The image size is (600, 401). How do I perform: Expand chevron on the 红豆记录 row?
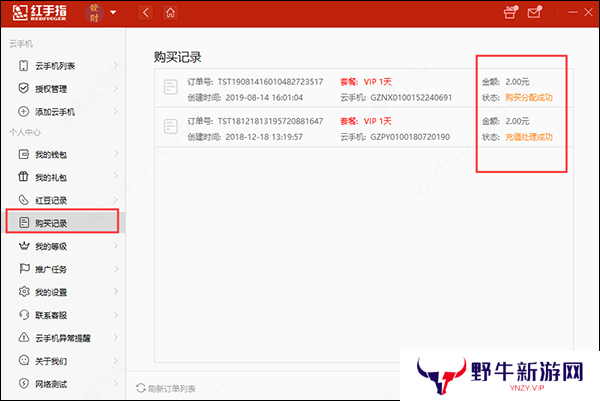[116, 200]
